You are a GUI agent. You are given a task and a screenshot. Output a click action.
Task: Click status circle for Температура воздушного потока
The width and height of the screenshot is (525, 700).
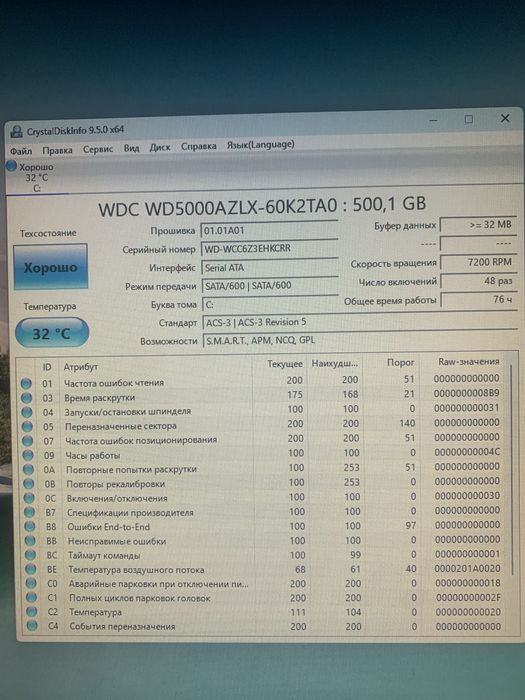(31, 569)
